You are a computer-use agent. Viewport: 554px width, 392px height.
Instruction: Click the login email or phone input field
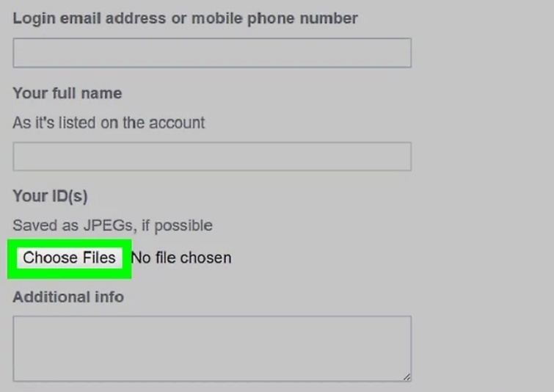[211, 54]
